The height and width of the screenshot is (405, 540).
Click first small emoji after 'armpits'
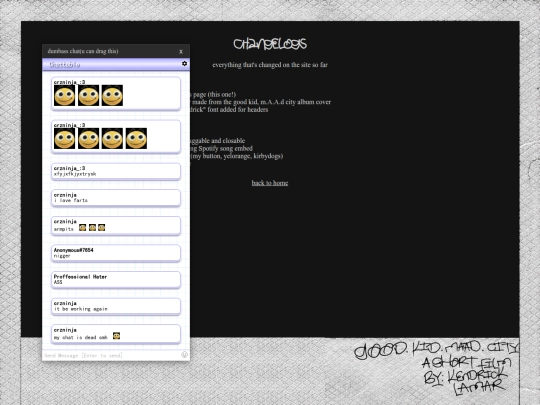pyautogui.click(x=82, y=228)
